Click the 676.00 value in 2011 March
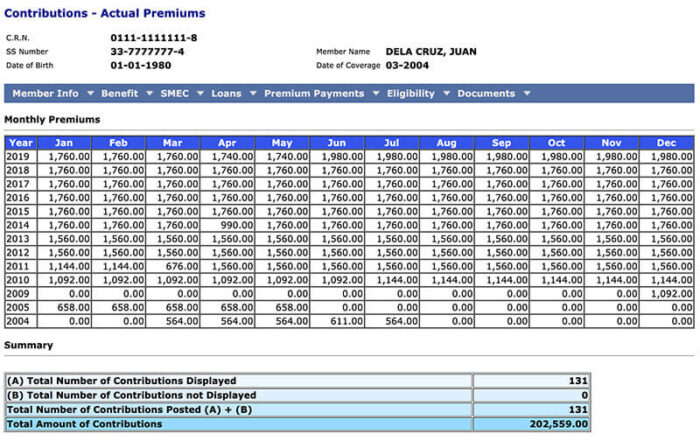The width and height of the screenshot is (700, 441). (x=182, y=266)
